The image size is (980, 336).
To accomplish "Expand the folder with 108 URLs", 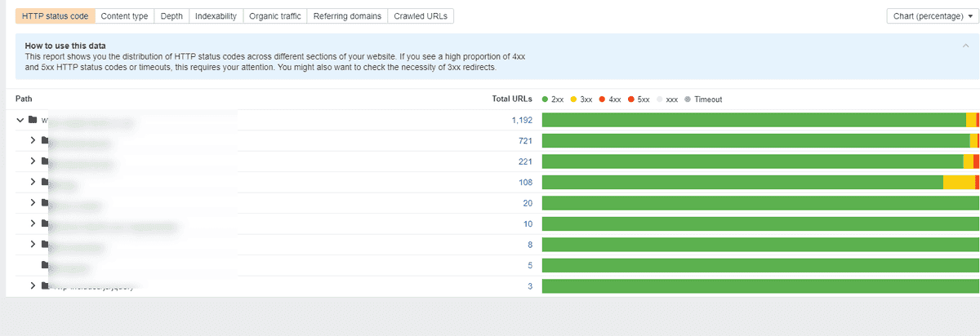I will pyautogui.click(x=33, y=182).
